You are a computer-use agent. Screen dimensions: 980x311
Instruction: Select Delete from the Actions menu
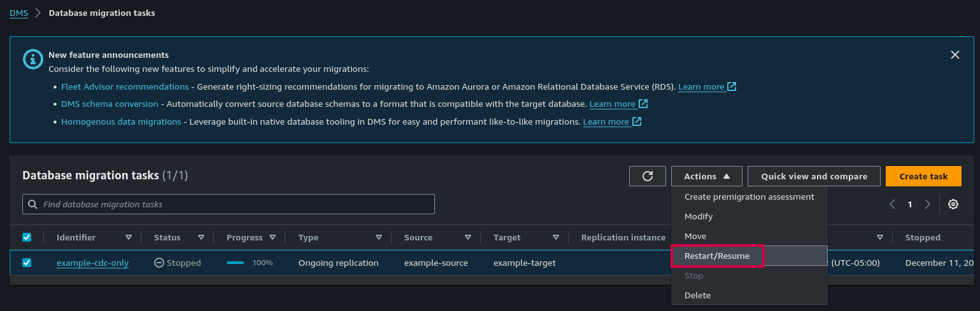pos(697,295)
